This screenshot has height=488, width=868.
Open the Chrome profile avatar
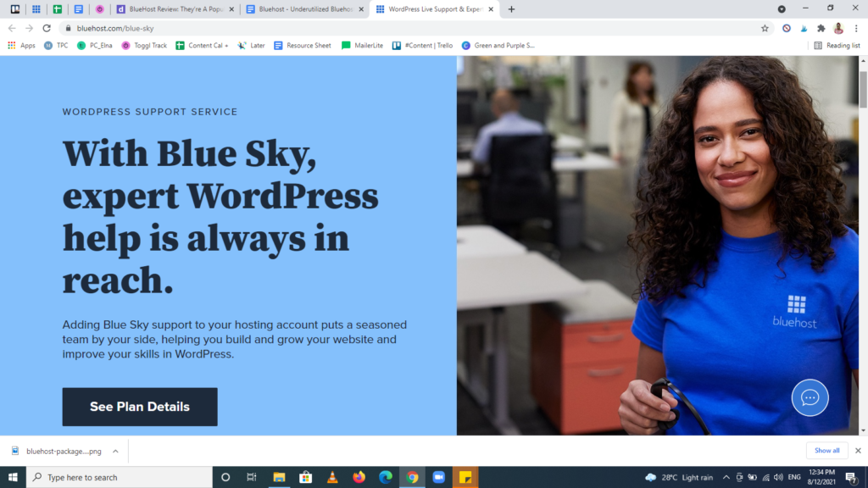click(x=838, y=28)
